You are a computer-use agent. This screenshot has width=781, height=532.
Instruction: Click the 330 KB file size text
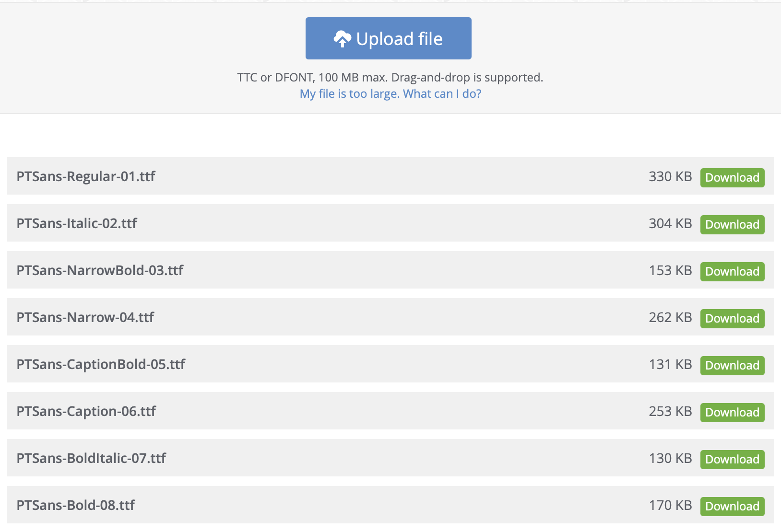[670, 176]
